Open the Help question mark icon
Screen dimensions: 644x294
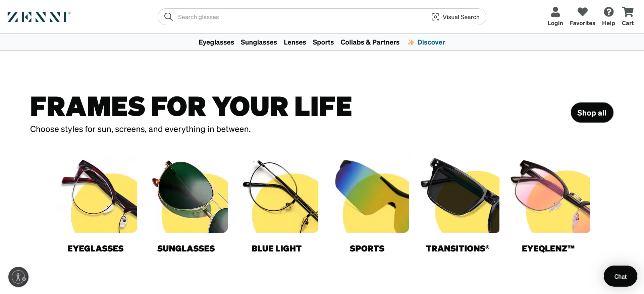coord(608,12)
